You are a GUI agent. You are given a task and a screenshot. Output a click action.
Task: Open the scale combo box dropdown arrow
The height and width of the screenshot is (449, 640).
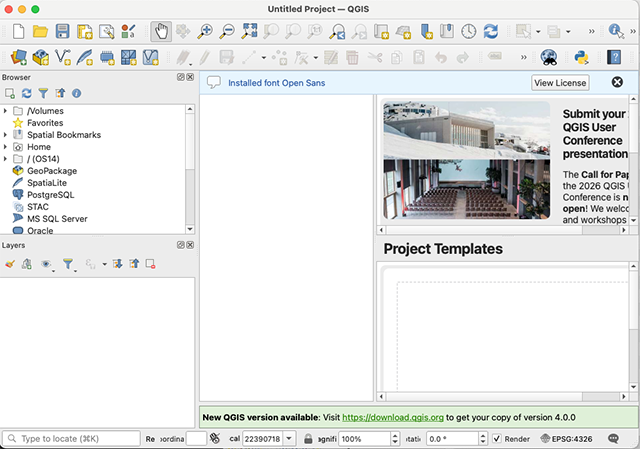tap(289, 439)
